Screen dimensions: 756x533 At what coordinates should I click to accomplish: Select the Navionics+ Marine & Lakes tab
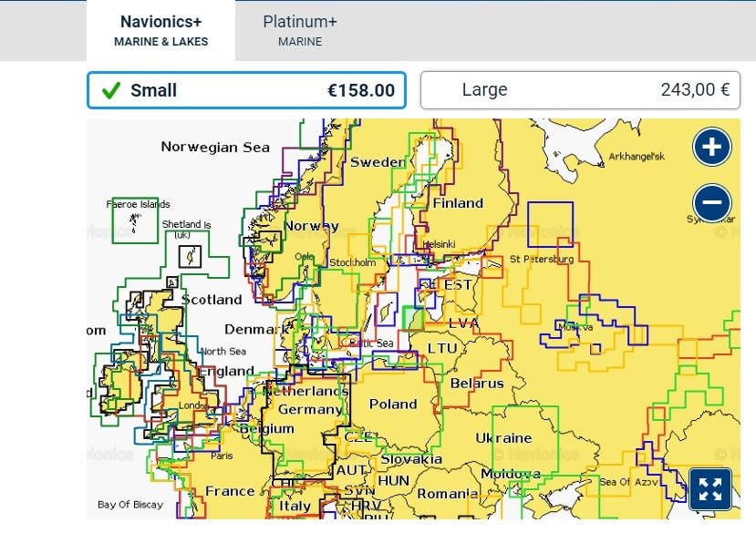(x=161, y=29)
